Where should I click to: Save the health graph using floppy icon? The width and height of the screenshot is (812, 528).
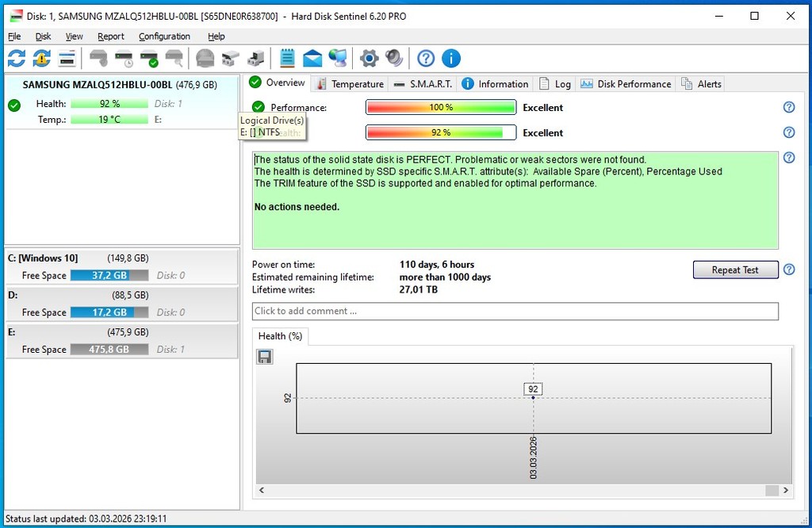[265, 357]
